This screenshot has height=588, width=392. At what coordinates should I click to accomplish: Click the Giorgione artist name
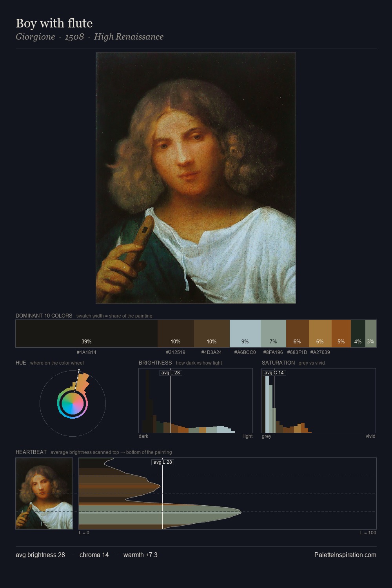[35, 36]
